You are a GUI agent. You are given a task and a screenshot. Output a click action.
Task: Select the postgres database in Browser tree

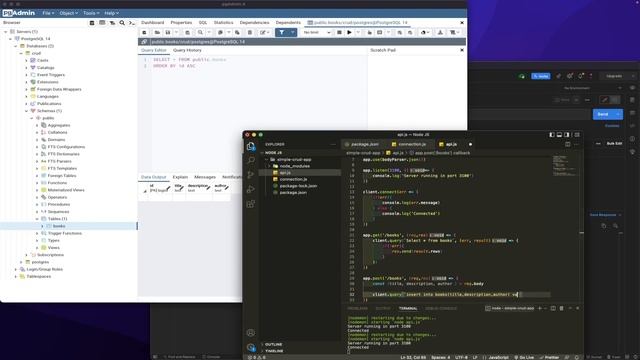coord(40,262)
